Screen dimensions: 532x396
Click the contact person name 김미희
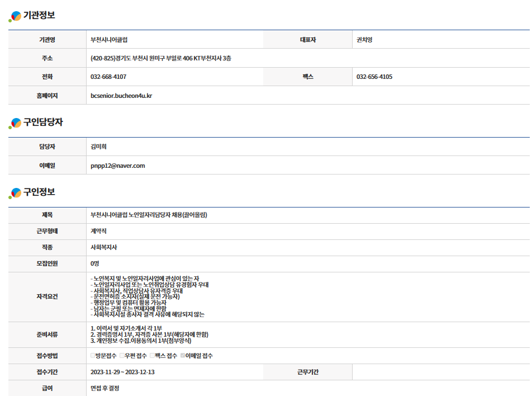point(98,147)
